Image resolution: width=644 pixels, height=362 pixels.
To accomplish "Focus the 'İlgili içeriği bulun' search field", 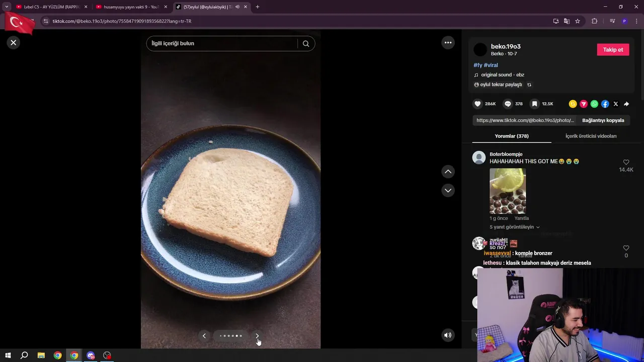I will 223,43.
